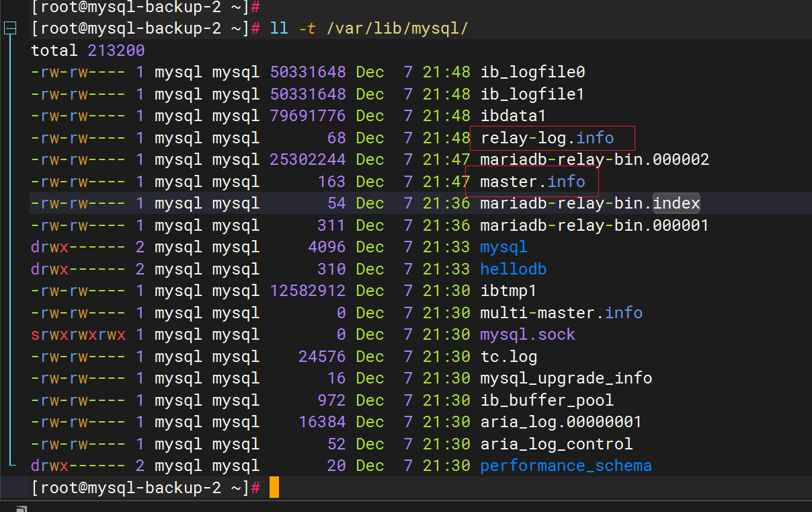Screen dimensions: 812x512
Task: Click the master.info file name
Action: tap(533, 182)
